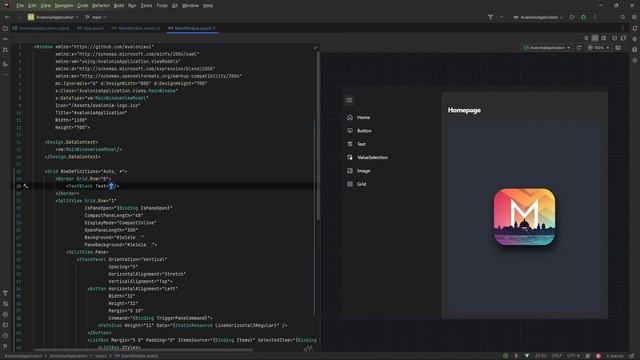The image size is (640, 360).
Task: Open the AvaloniaApplication run configuration dropdown
Action: click(x=538, y=17)
